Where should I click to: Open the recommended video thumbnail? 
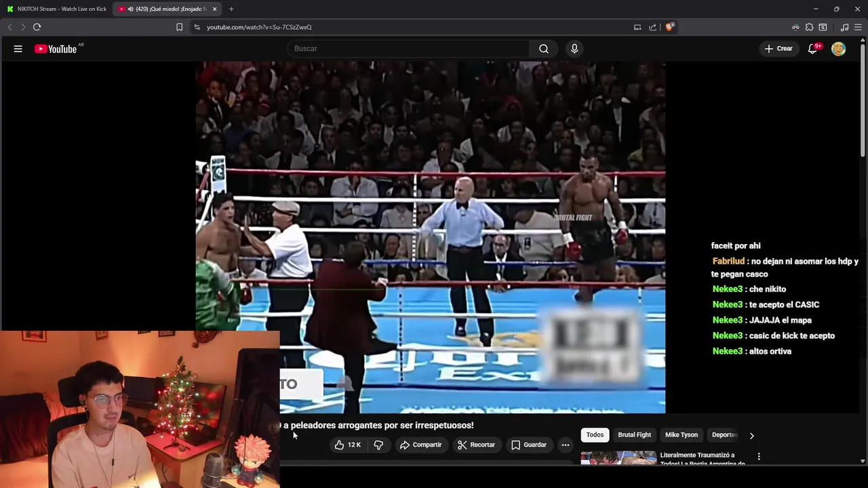tap(618, 457)
